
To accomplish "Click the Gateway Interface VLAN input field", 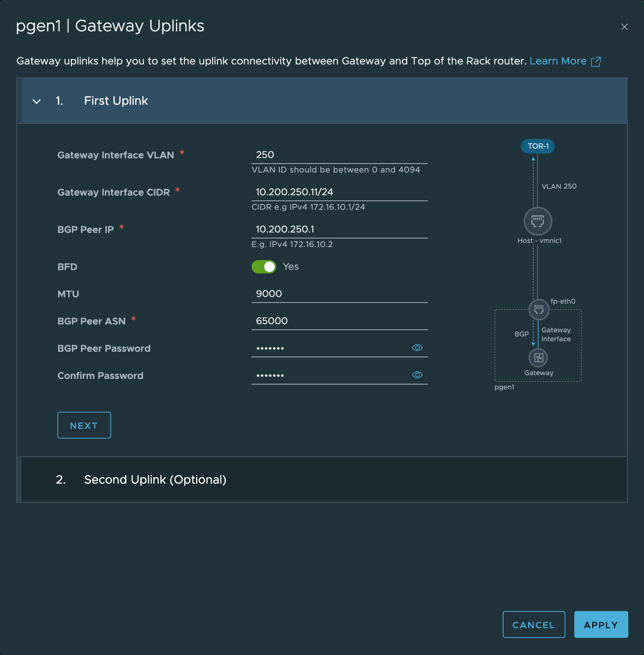I will coord(339,155).
